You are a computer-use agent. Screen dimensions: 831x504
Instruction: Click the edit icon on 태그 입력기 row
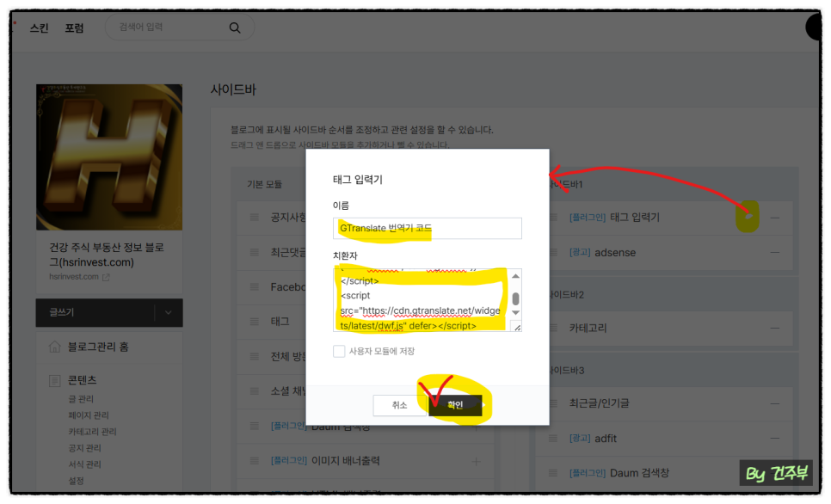[748, 216]
